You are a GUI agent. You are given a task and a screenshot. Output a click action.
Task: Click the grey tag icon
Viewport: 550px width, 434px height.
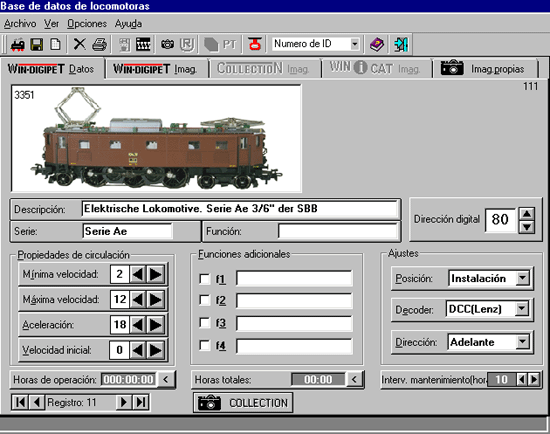tap(211, 45)
